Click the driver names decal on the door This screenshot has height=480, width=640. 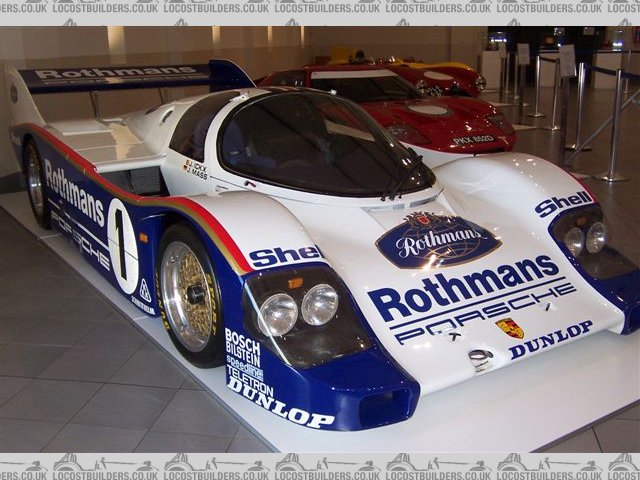(x=195, y=169)
